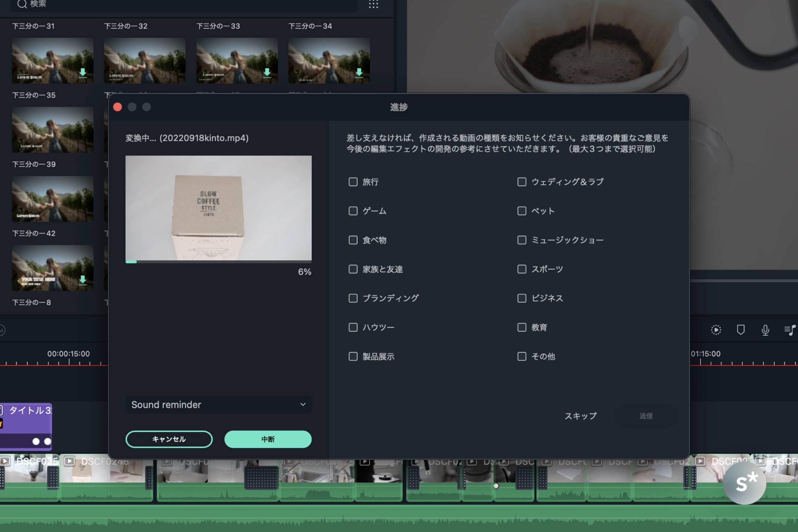The height and width of the screenshot is (532, 798).
Task: Click inside the 検索 search field
Action: (x=183, y=4)
